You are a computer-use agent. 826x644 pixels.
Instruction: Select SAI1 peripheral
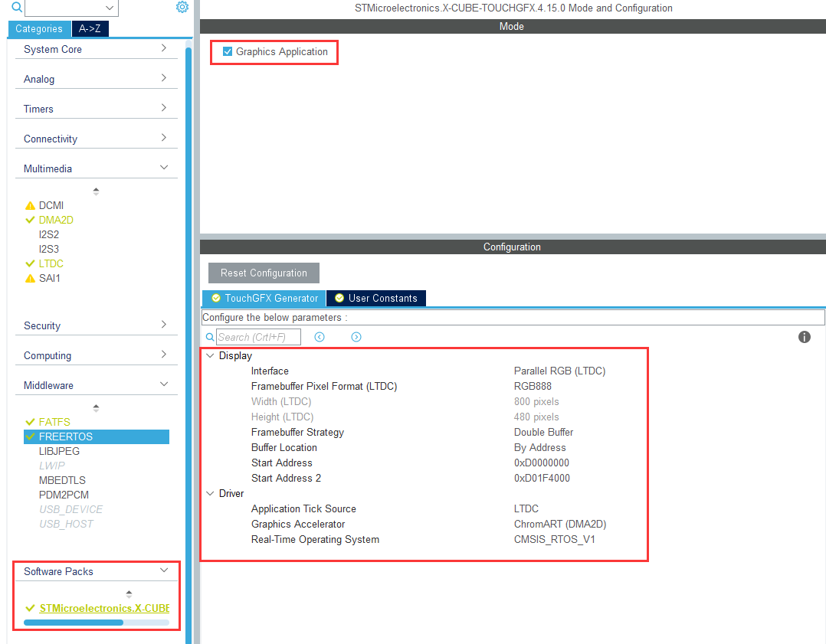50,278
